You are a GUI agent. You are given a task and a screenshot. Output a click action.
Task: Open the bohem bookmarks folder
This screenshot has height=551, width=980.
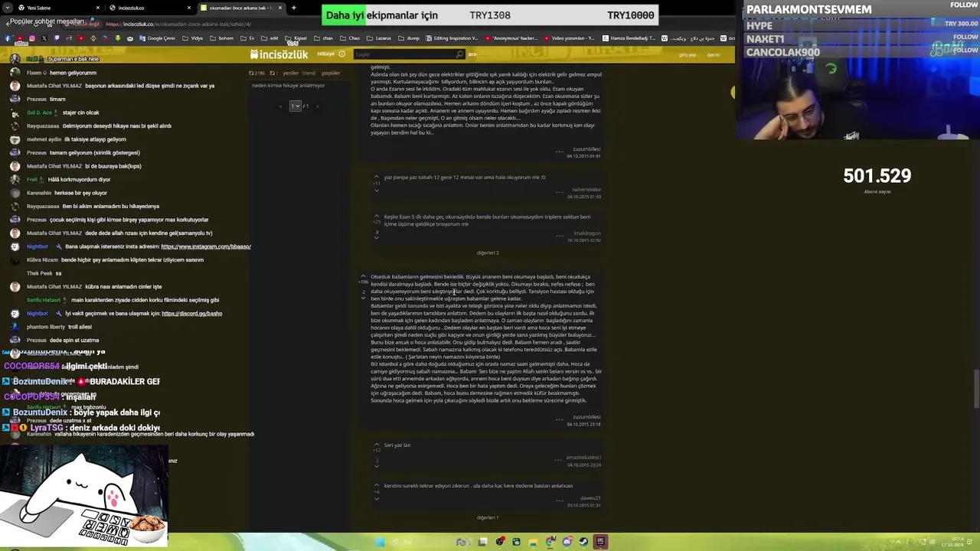pyautogui.click(x=222, y=38)
